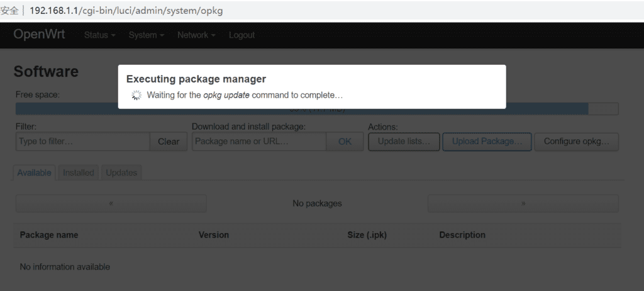
Task: Open the Network dropdown menu
Action: click(x=196, y=35)
